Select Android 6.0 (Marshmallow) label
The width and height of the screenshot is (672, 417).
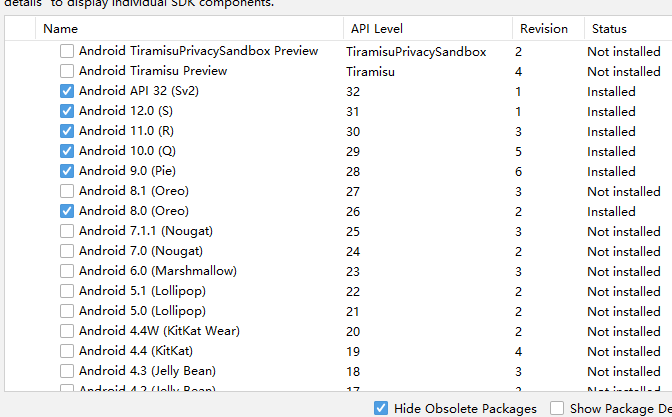click(x=158, y=271)
